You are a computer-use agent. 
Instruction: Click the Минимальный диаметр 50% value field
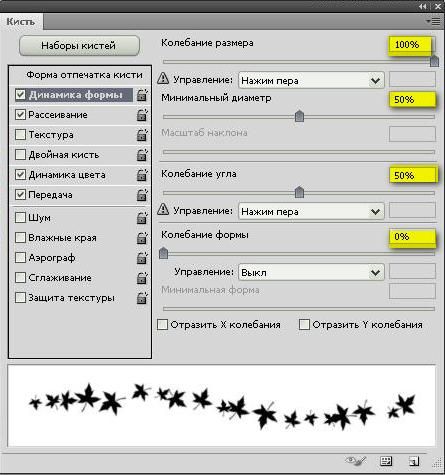coord(412,99)
